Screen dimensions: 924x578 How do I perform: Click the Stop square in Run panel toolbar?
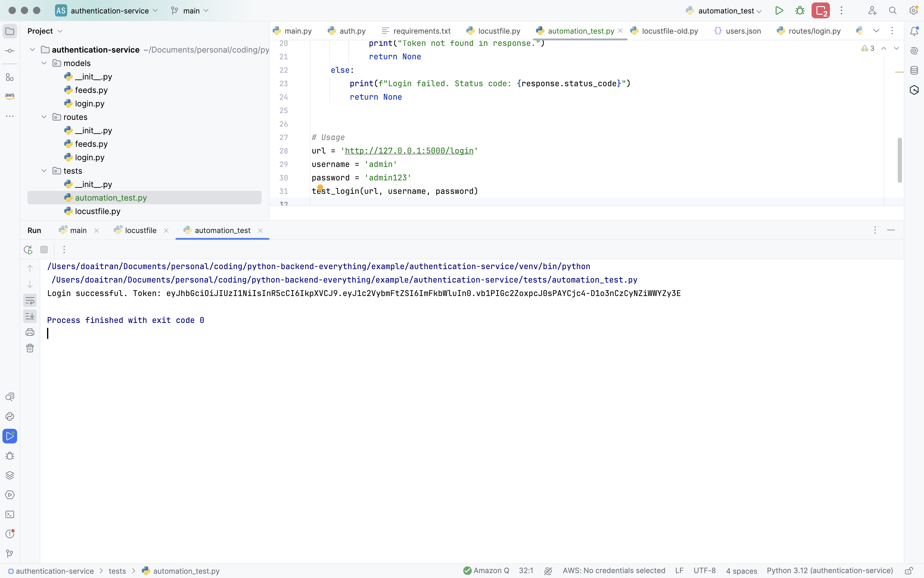(44, 250)
